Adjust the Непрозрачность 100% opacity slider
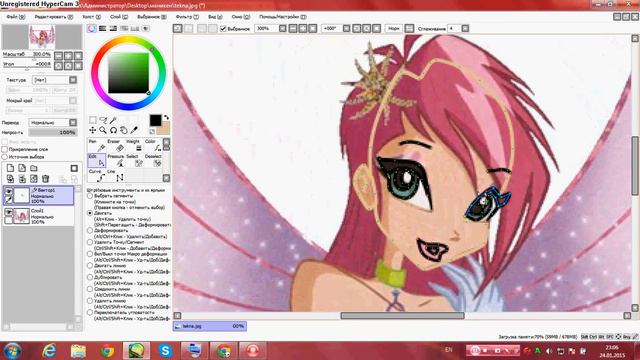This screenshot has height=360, width=640. pyautogui.click(x=53, y=133)
